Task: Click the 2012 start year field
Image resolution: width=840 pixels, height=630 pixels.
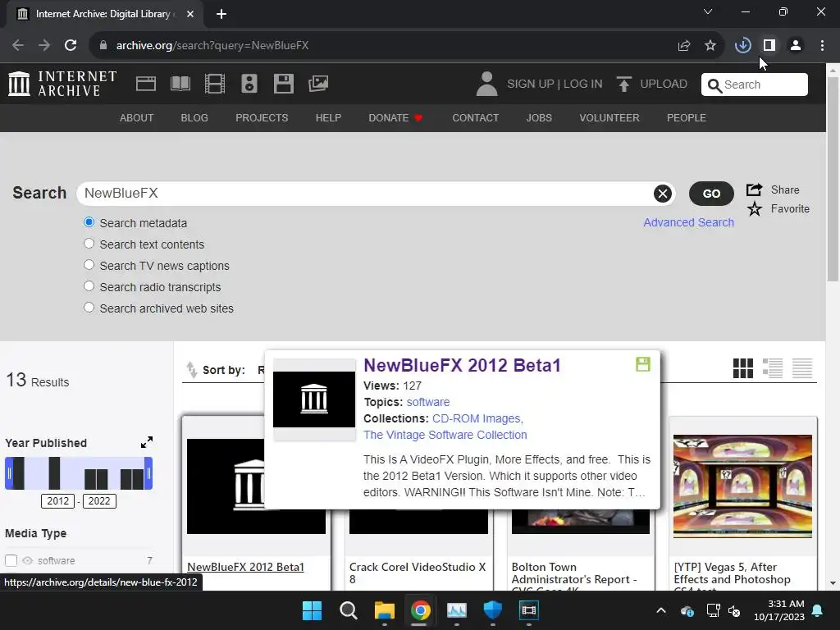Action: click(x=58, y=501)
